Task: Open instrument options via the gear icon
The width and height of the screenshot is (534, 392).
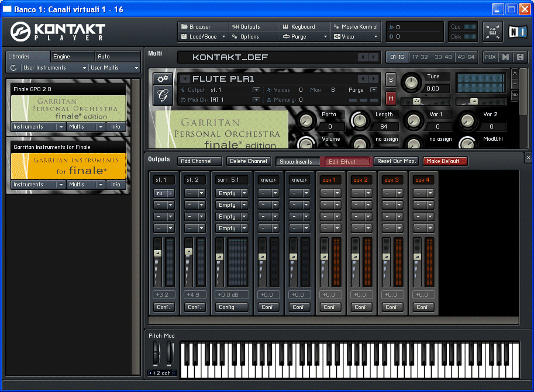Action: coord(162,79)
